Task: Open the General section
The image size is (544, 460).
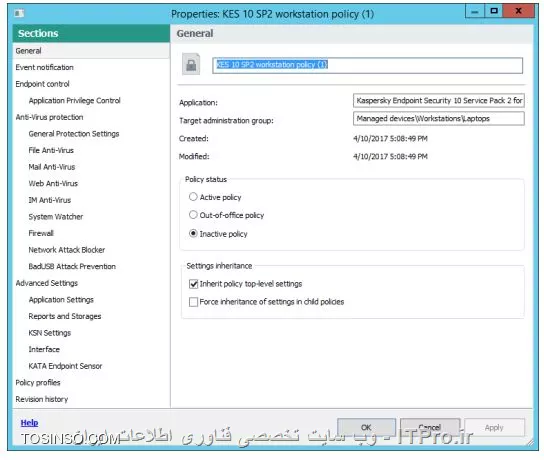Action: coord(91,51)
